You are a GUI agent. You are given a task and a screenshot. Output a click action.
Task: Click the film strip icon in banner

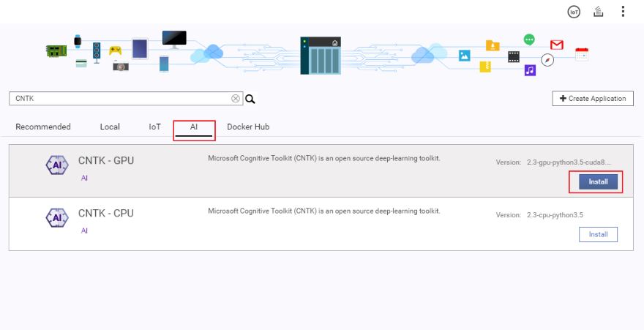click(514, 56)
